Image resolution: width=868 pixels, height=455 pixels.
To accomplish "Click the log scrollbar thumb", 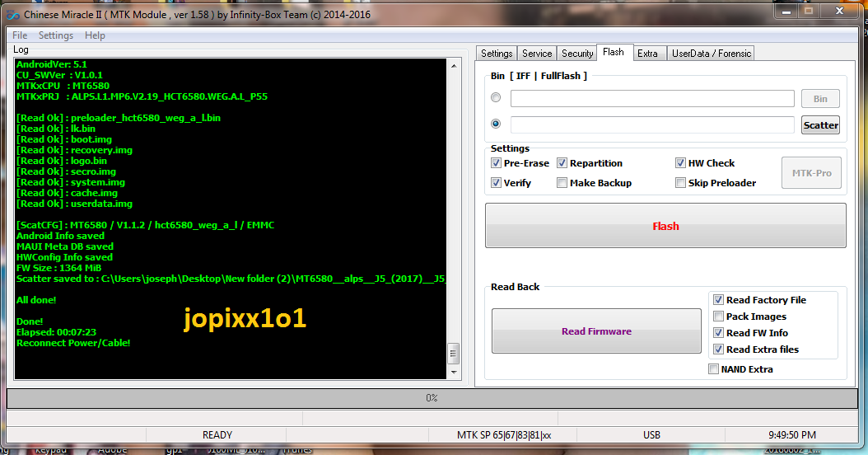I will [454, 353].
